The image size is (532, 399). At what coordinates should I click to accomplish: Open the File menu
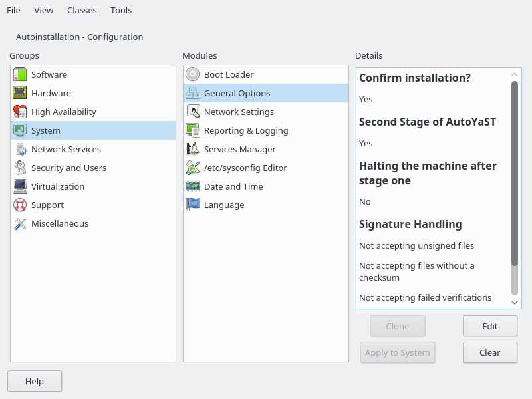pos(13,10)
